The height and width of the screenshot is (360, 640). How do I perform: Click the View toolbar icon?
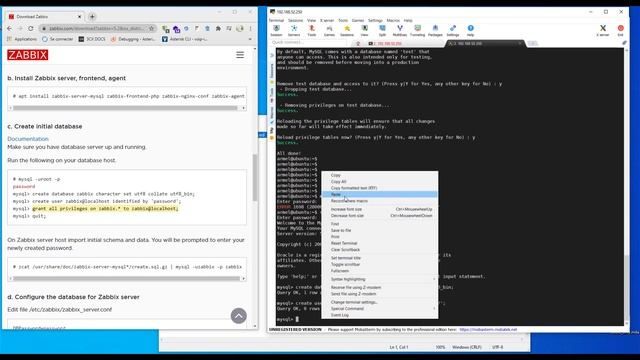364,30
